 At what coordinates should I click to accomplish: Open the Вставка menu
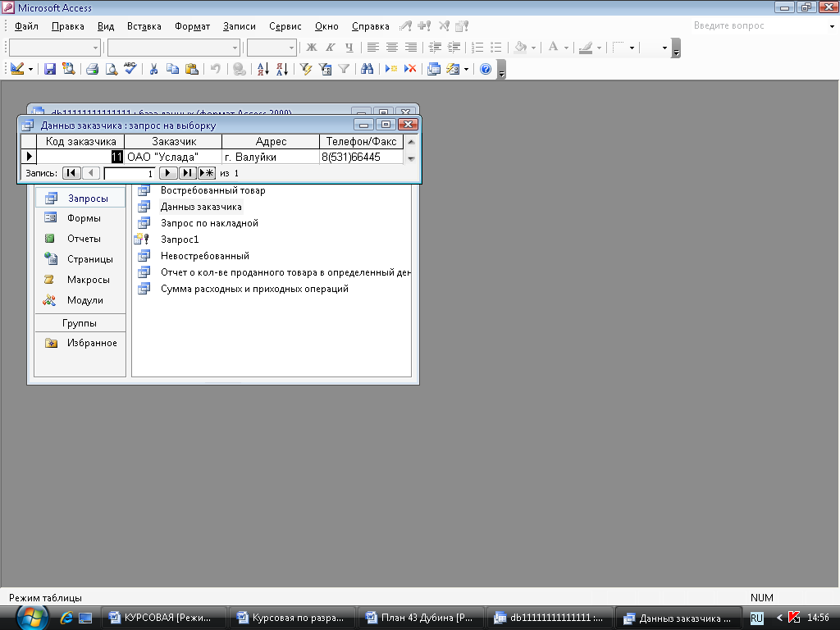pyautogui.click(x=144, y=26)
